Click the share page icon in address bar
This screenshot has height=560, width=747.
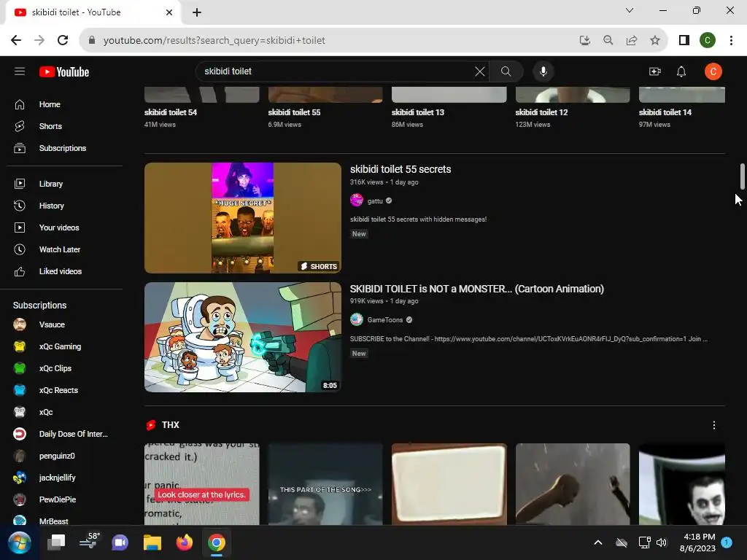point(632,41)
